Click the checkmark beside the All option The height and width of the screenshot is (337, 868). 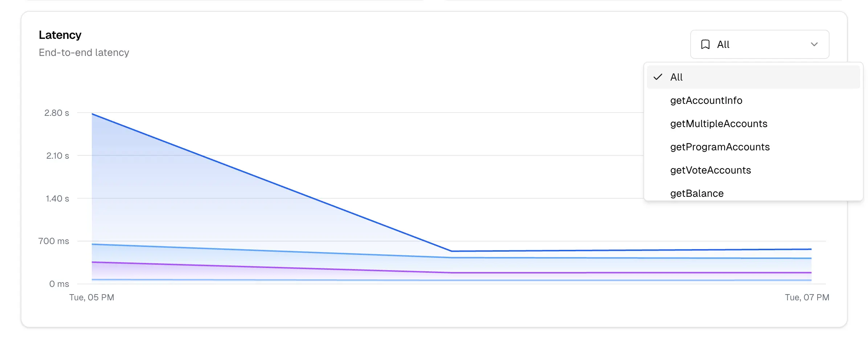pyautogui.click(x=658, y=77)
